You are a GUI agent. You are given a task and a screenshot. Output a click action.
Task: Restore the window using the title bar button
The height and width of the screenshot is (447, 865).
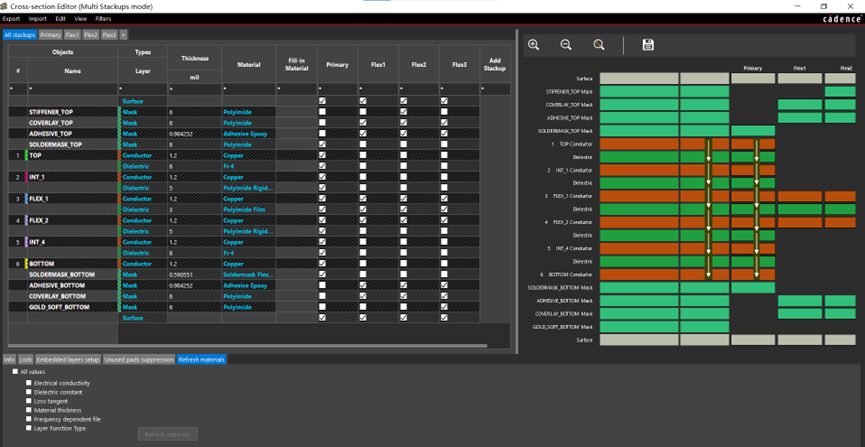[x=824, y=6]
